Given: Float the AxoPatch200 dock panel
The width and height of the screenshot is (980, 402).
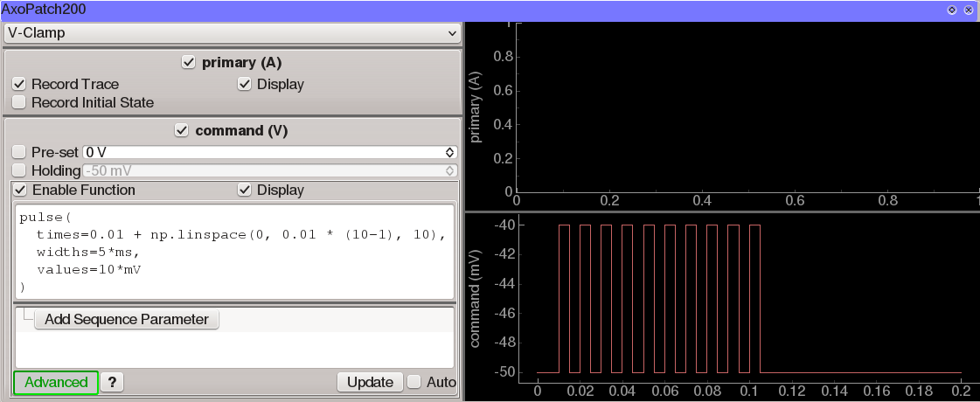Looking at the screenshot, I should click(x=952, y=10).
